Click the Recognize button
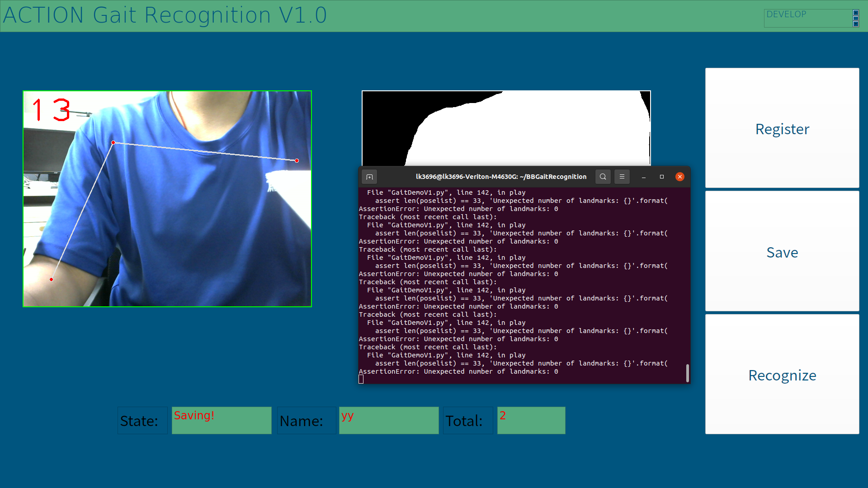 tap(782, 375)
